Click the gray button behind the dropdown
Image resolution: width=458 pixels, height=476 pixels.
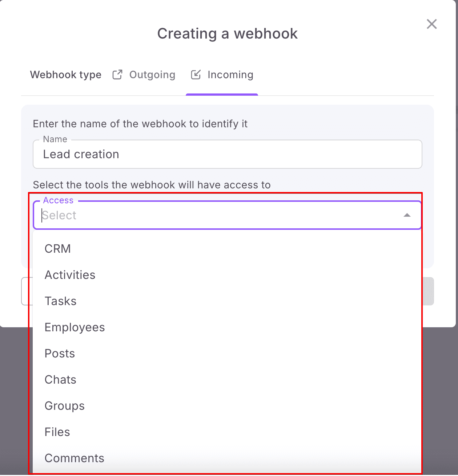tap(428, 291)
